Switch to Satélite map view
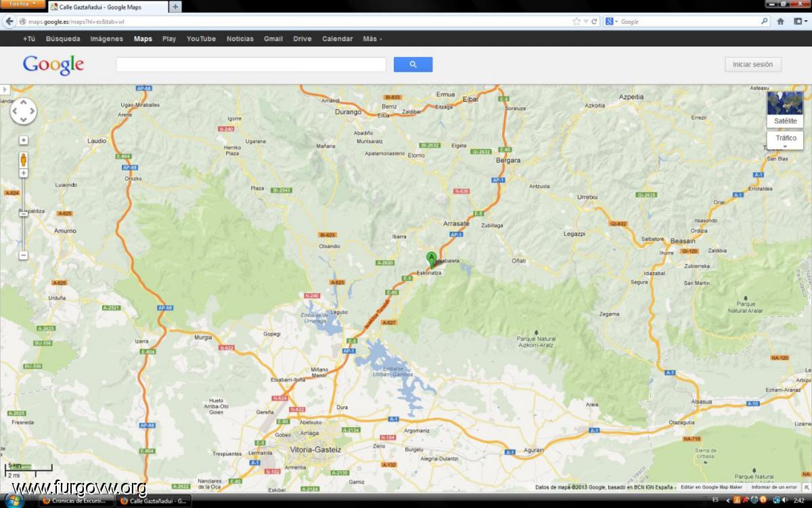Screen dimensions: 812x508 click(x=785, y=110)
